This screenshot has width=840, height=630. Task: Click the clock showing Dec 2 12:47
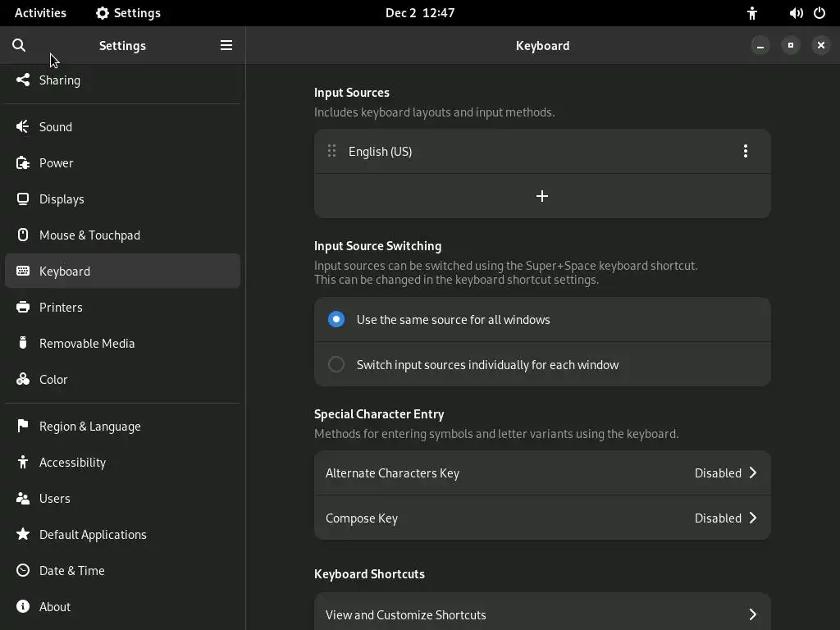(420, 13)
